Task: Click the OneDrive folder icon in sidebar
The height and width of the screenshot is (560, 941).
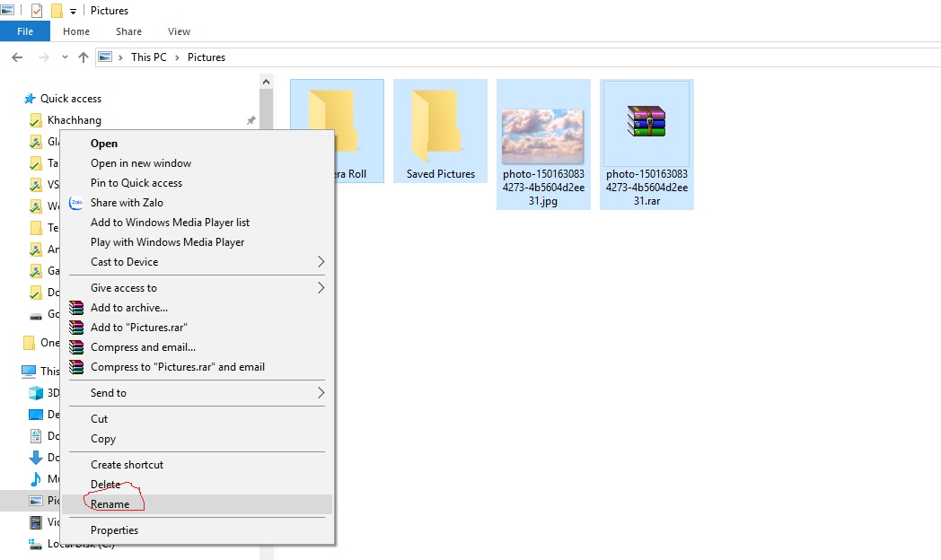Action: [x=28, y=343]
